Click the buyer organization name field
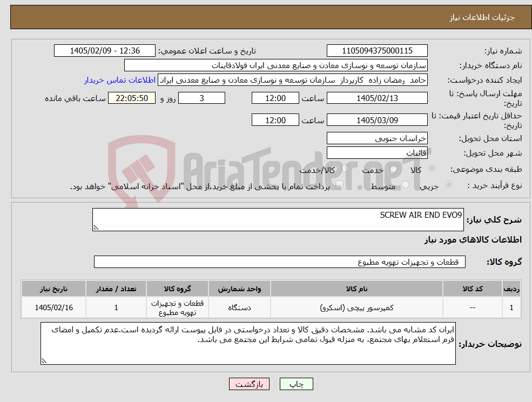Viewport: 532px width, 402px height. click(x=275, y=65)
